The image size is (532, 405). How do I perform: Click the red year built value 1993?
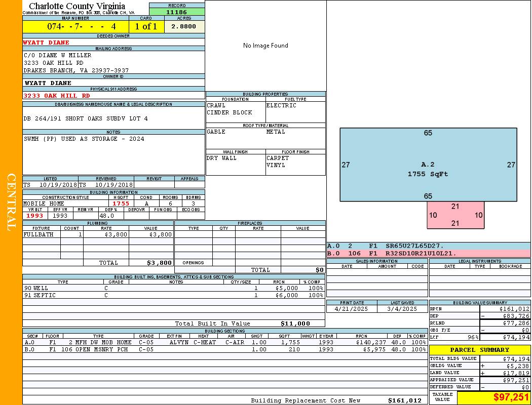[x=35, y=216]
